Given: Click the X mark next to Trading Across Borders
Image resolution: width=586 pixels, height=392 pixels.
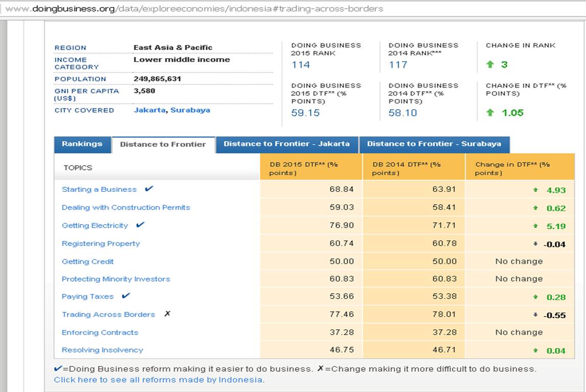Looking at the screenshot, I should point(167,313).
